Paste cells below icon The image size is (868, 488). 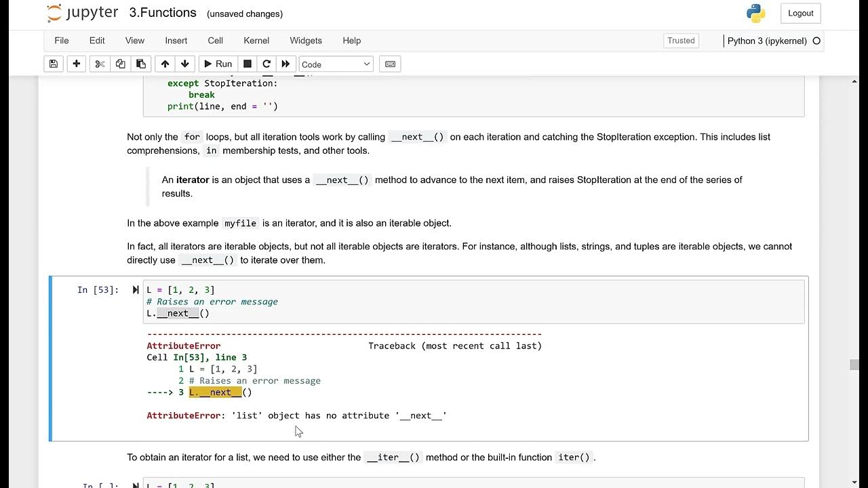click(x=140, y=64)
